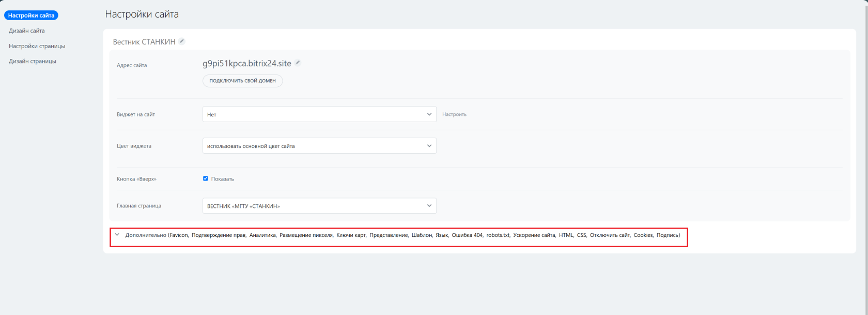The image size is (868, 315).
Task: Switch to Дизайн страницы in the sidebar
Action: point(33,61)
